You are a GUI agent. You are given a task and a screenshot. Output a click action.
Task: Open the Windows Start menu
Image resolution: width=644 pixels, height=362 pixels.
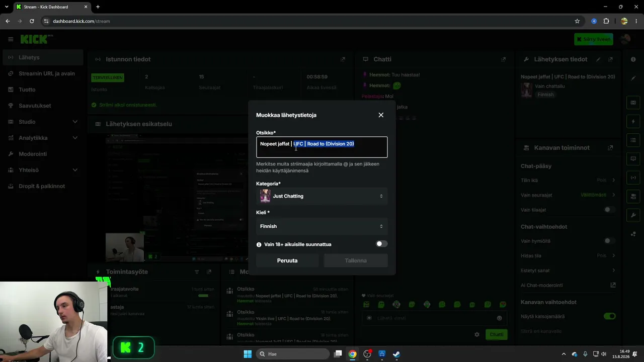tap(248, 354)
